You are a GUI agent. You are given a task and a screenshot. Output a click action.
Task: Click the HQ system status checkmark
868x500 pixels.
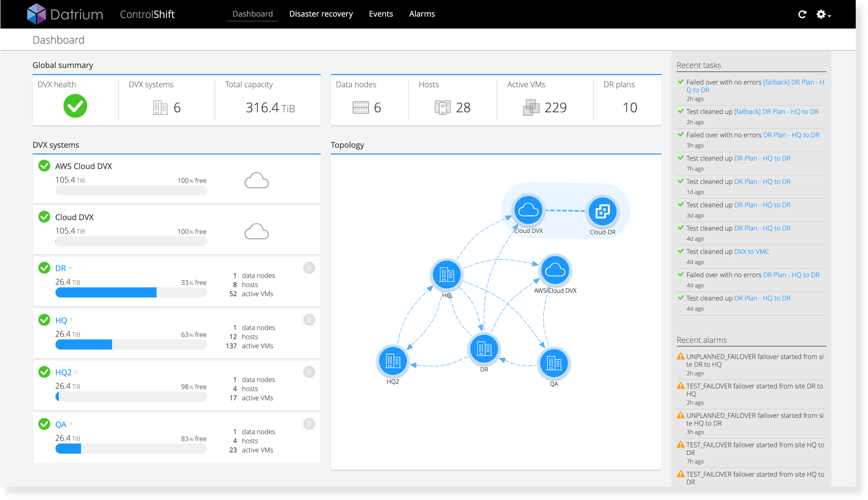click(x=44, y=320)
